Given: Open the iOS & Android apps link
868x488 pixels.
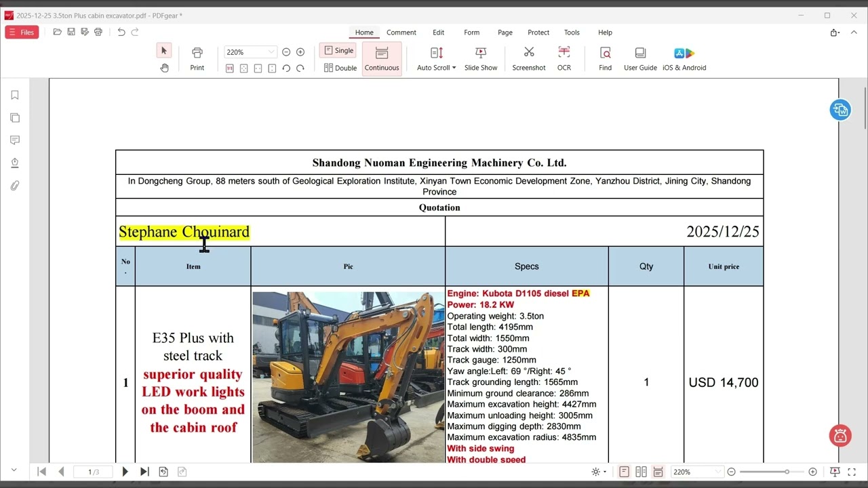Looking at the screenshot, I should [x=684, y=59].
